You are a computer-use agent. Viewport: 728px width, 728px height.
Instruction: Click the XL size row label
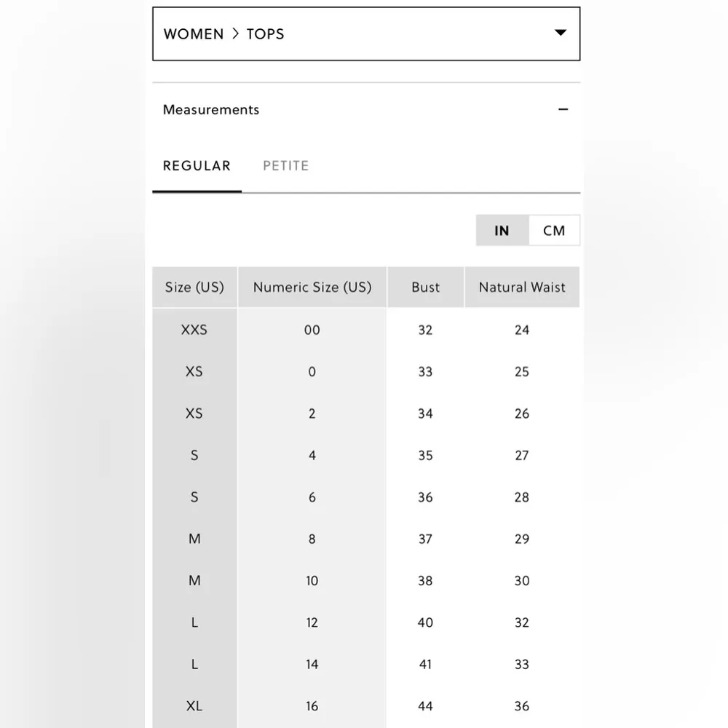[x=194, y=706]
